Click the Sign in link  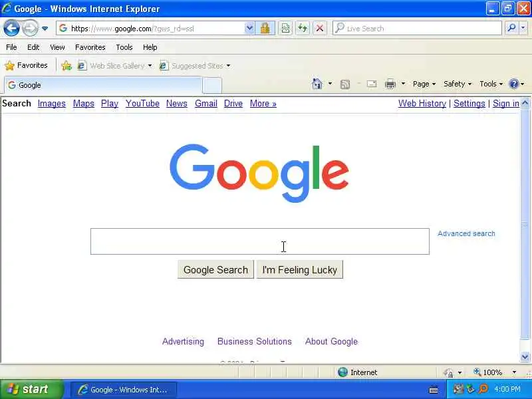[x=506, y=104]
